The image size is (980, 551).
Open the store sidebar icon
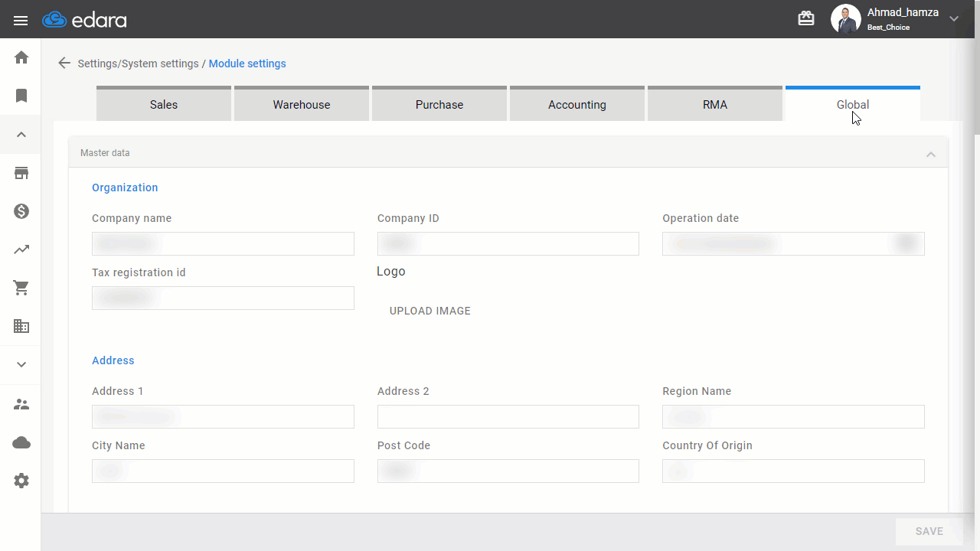pos(21,173)
